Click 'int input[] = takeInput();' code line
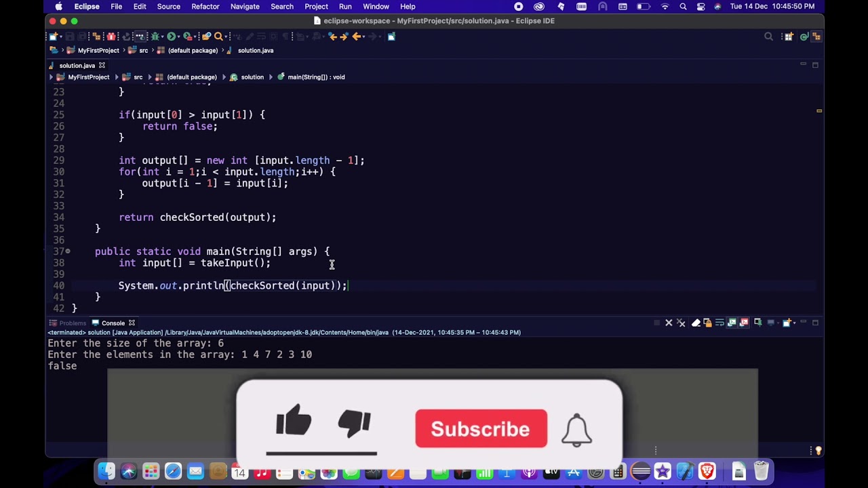 [x=195, y=263]
